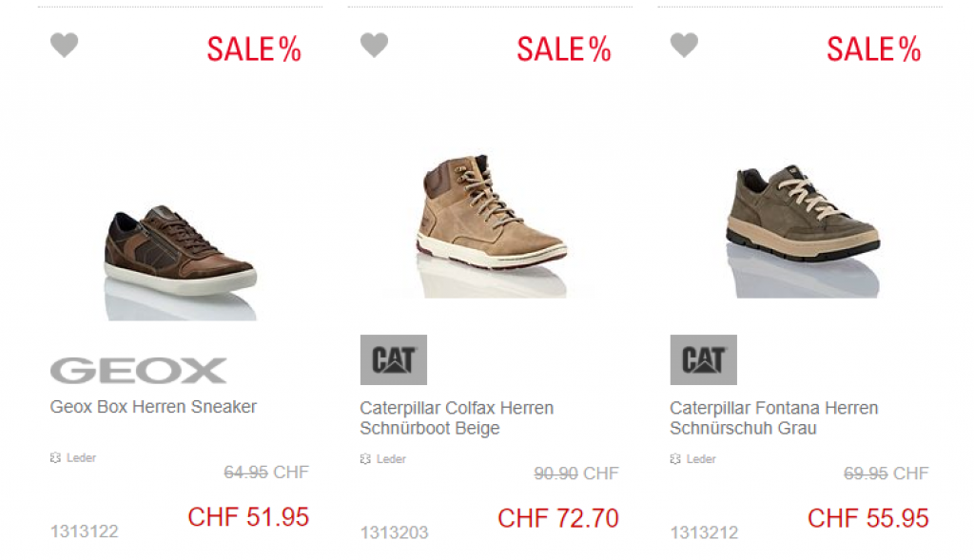Click the Leder material icon for Geox sneaker

55,458
